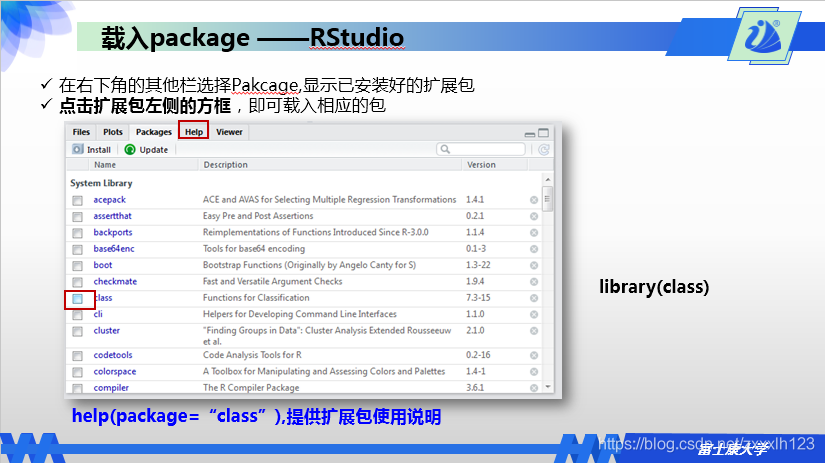Remove the colorspace package with X icon

(x=534, y=371)
